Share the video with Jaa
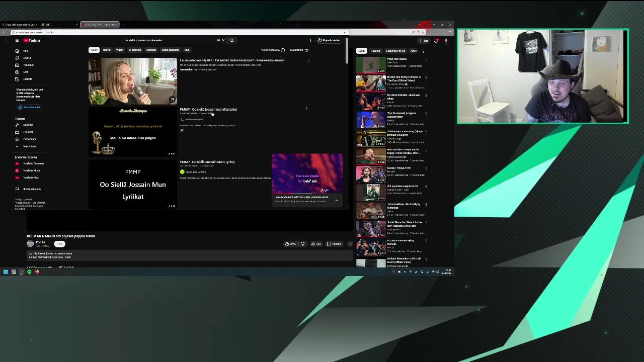Screen dimensions: 644x362 pos(316,244)
